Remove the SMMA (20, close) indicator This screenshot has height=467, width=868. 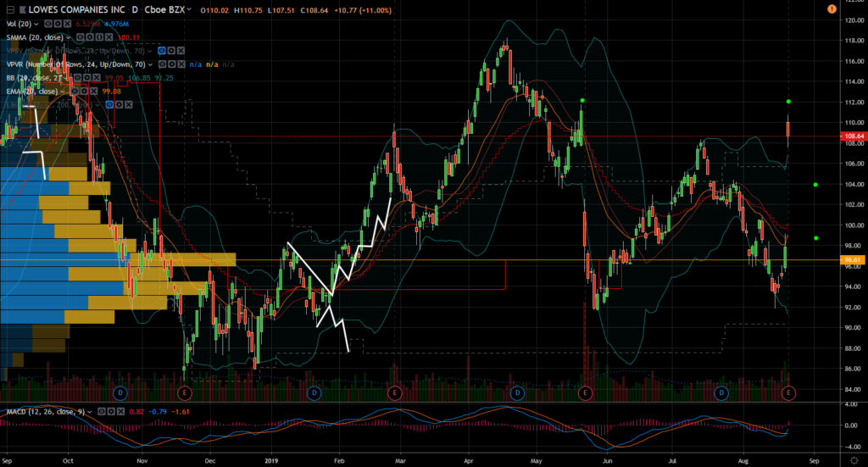[x=108, y=37]
